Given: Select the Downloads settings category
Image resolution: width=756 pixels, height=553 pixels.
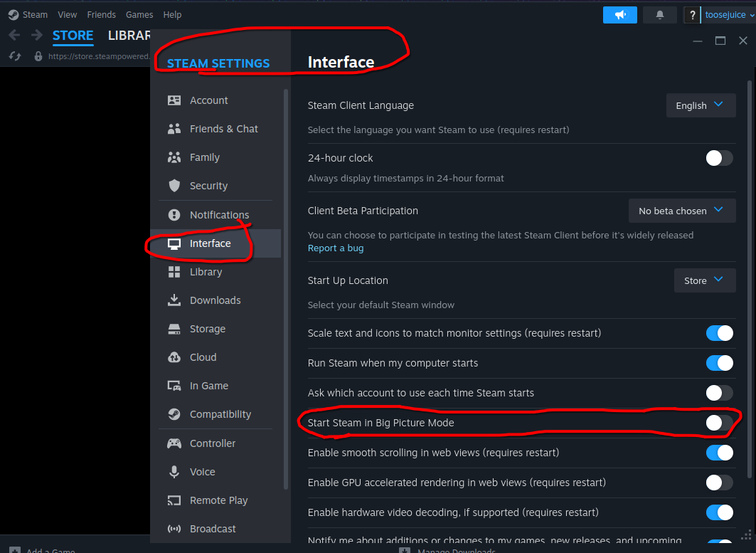Looking at the screenshot, I should pyautogui.click(x=215, y=300).
